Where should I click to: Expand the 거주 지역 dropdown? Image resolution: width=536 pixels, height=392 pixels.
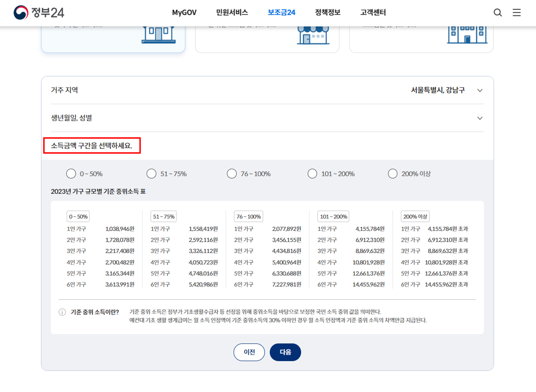[480, 90]
